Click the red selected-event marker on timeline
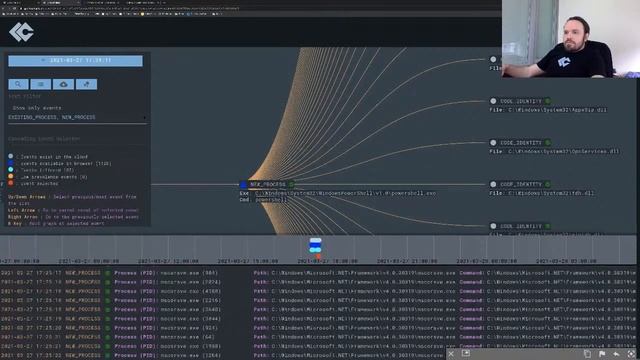Viewport: 640px width, 360px height. click(x=318, y=256)
